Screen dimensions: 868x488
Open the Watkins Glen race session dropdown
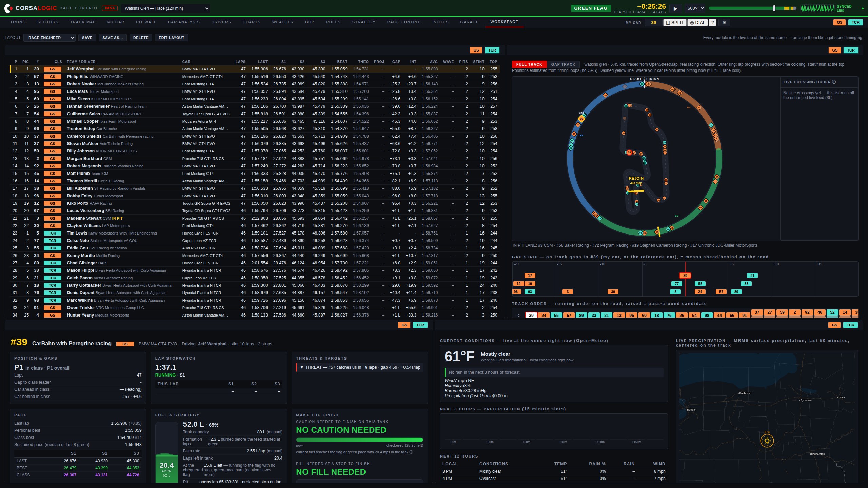[166, 8]
